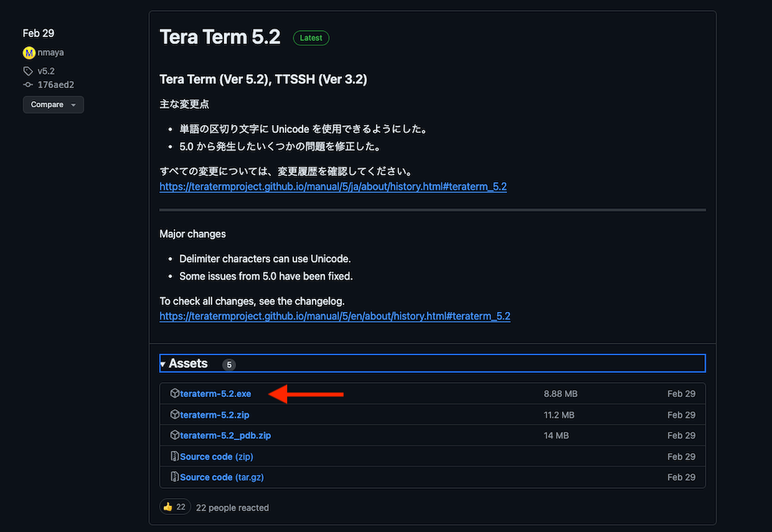Click the Tera Term 5.2 release title
Image resolution: width=772 pixels, height=532 pixels.
click(219, 37)
